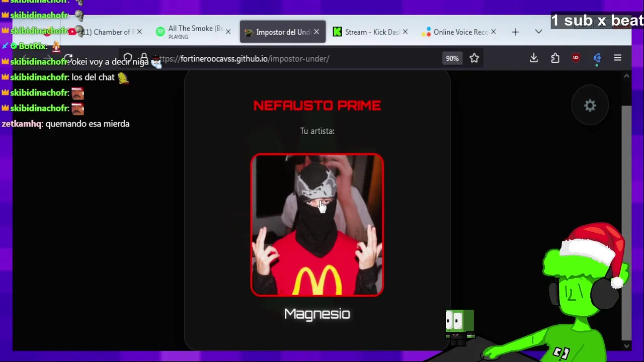Click the 90% zoom level indicator
The width and height of the screenshot is (644, 362).
pyautogui.click(x=452, y=58)
